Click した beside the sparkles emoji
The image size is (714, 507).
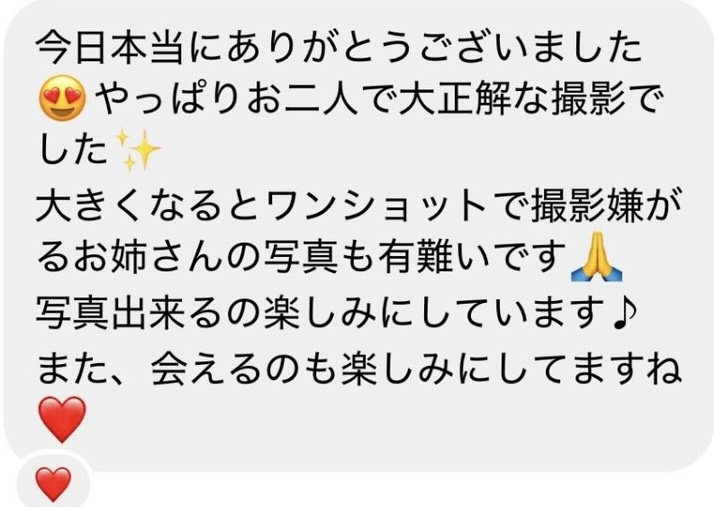[72, 151]
